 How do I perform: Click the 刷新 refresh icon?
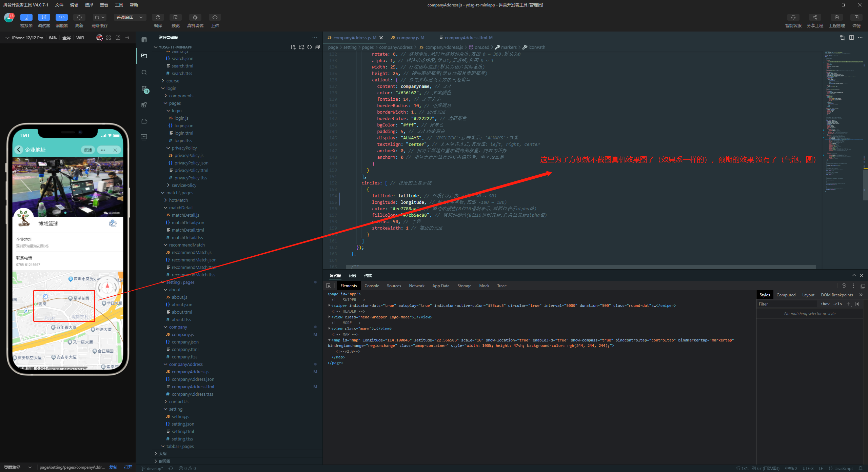(x=79, y=17)
